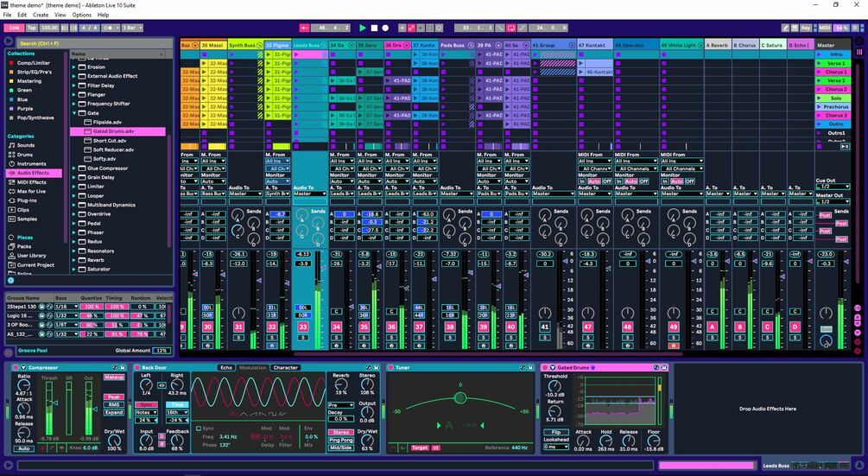Open the Echo Notes sync mode dropdown
Screen dimensions: 868x476
(x=146, y=412)
